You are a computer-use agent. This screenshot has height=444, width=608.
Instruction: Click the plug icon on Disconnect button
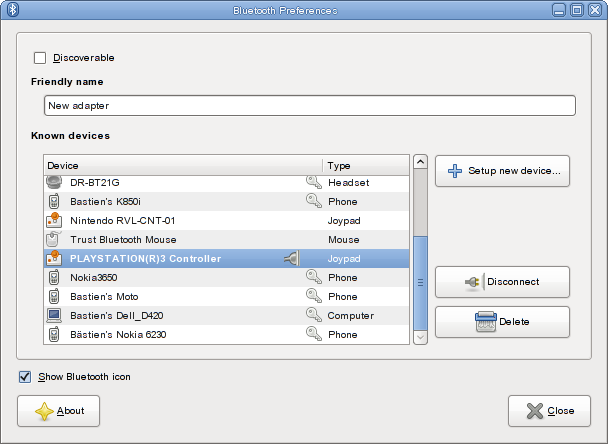point(474,282)
